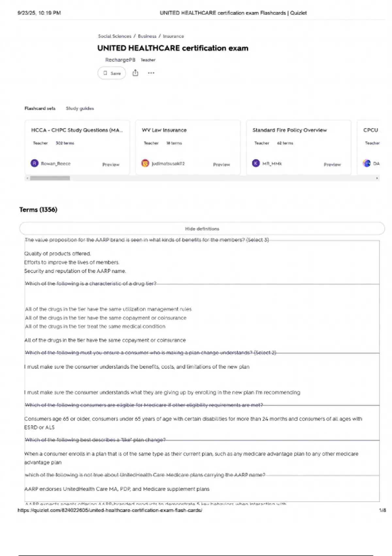Viewport: 392px width, 556px height.
Task: Preview the HCCA - CHPC Study Questions set
Action: click(x=111, y=165)
